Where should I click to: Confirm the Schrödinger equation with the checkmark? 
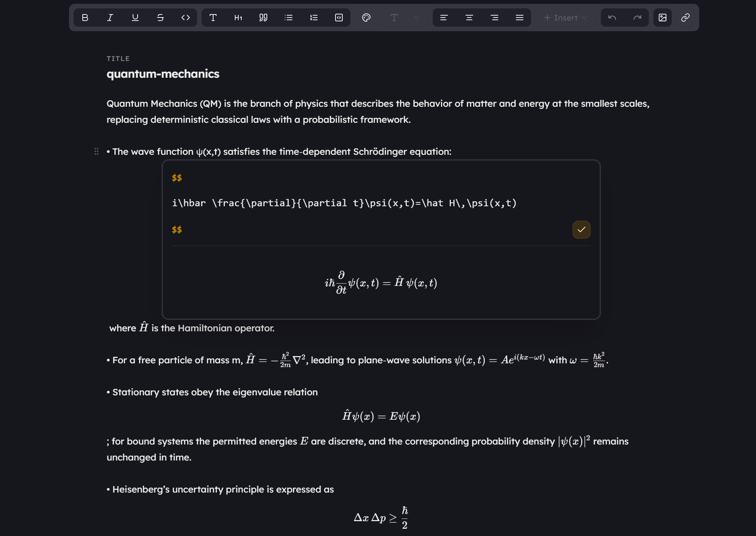point(581,229)
